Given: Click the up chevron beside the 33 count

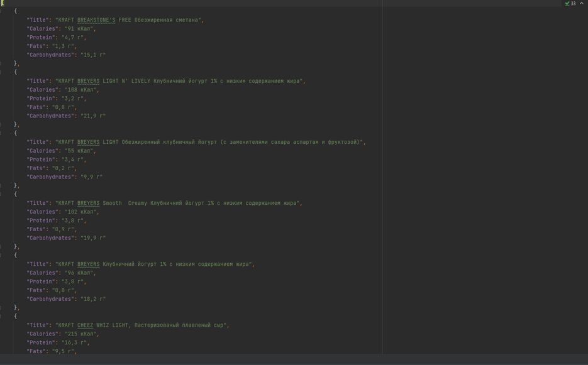Looking at the screenshot, I should coord(582,3).
